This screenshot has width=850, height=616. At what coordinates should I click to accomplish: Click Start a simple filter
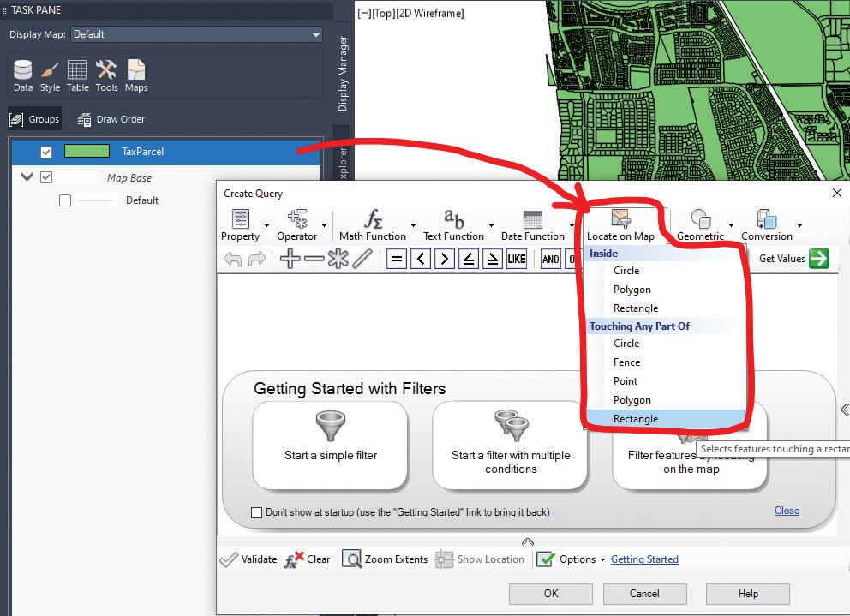tap(330, 446)
